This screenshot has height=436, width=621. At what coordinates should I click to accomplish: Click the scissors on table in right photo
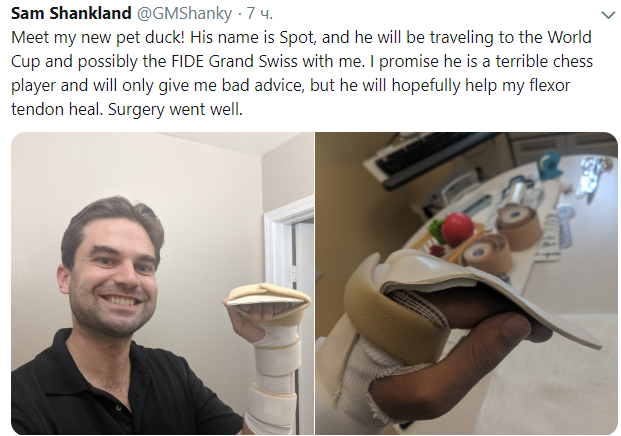(591, 176)
